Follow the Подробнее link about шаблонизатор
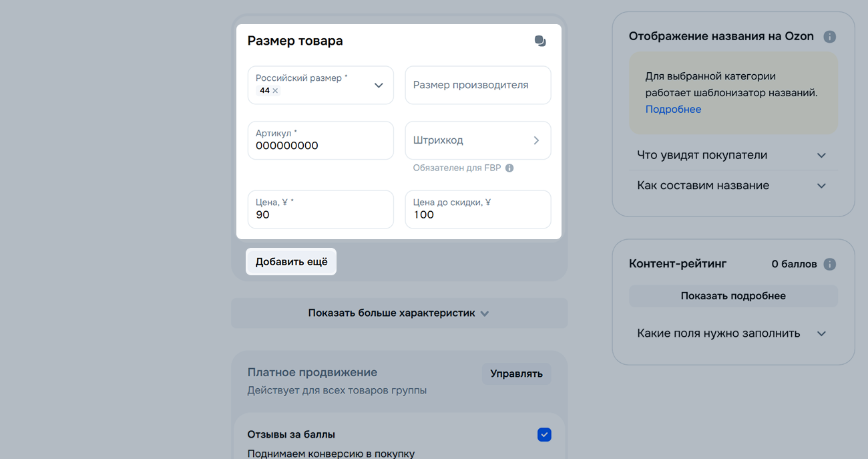This screenshot has width=868, height=459. pos(673,110)
